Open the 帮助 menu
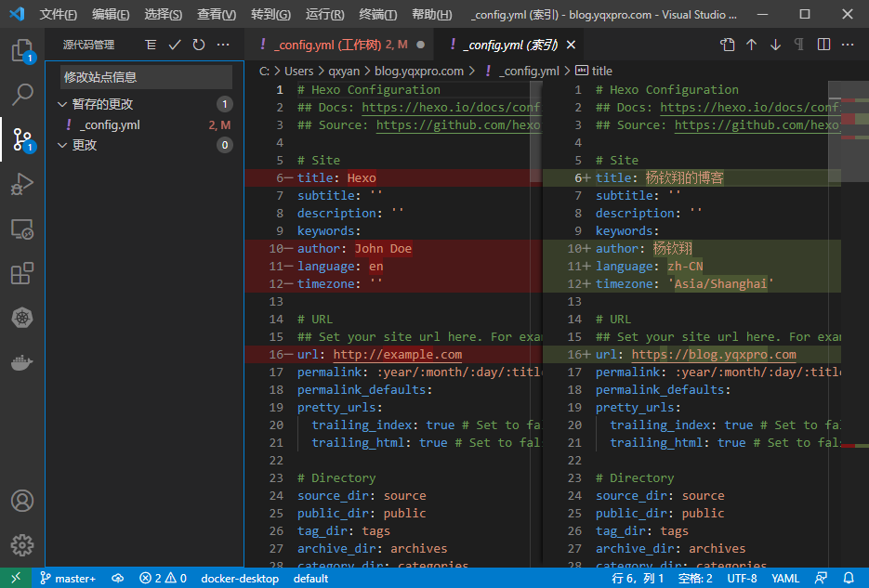The image size is (869, 588). [432, 14]
